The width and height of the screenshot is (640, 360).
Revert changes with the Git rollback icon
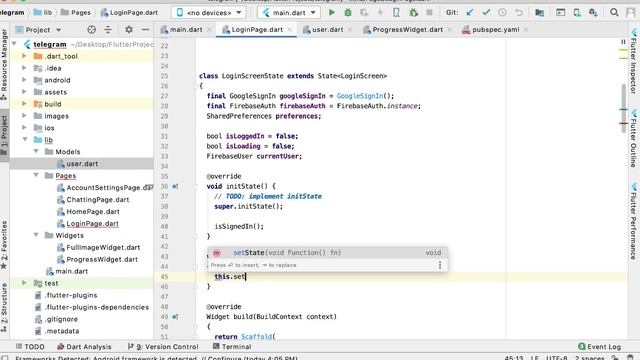(x=519, y=13)
